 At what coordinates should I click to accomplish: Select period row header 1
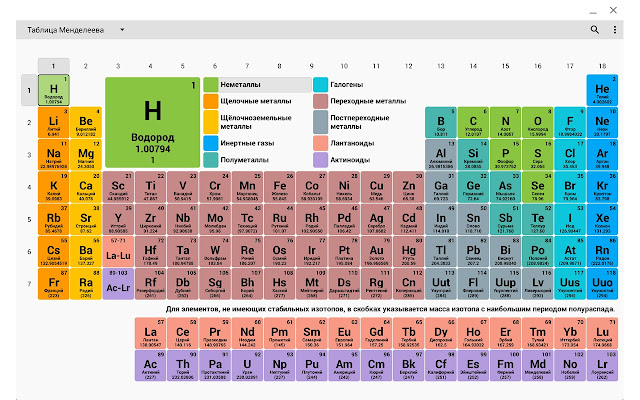click(29, 90)
